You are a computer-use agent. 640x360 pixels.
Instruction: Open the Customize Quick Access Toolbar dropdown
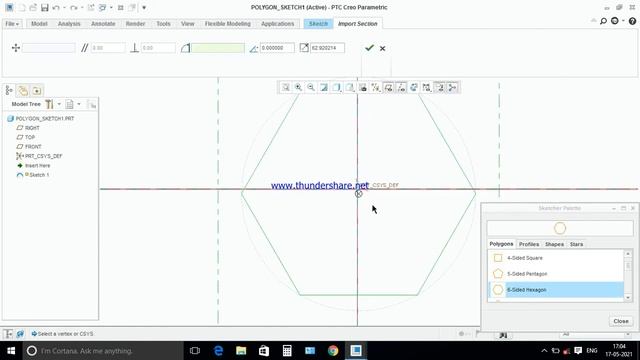(144, 7)
